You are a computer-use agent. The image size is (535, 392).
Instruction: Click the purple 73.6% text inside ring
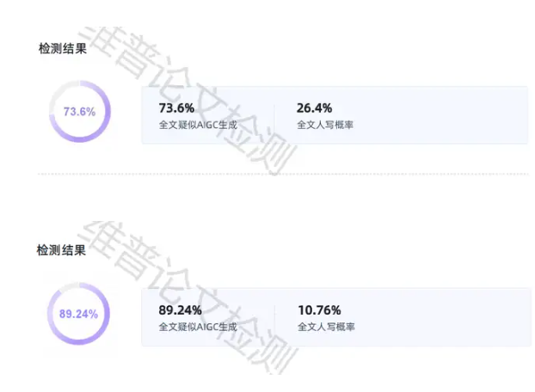pyautogui.click(x=79, y=112)
